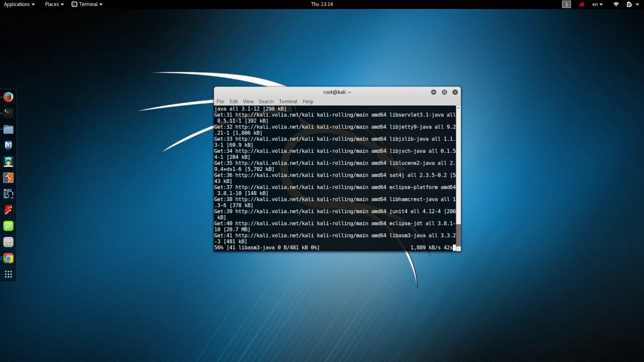Click the 'Get:40' eclipse-jdt line

click(x=335, y=226)
